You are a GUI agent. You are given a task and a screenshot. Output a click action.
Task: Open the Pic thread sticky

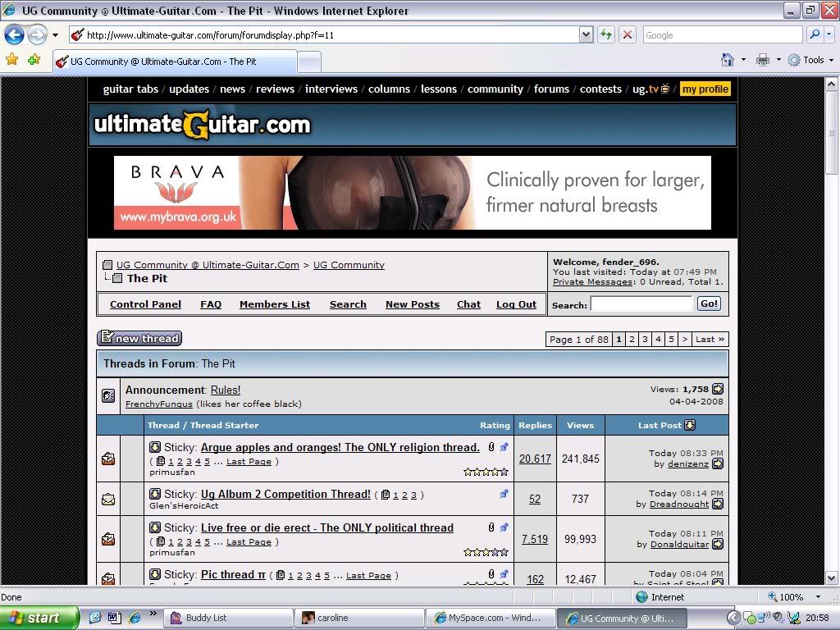pyautogui.click(x=233, y=574)
